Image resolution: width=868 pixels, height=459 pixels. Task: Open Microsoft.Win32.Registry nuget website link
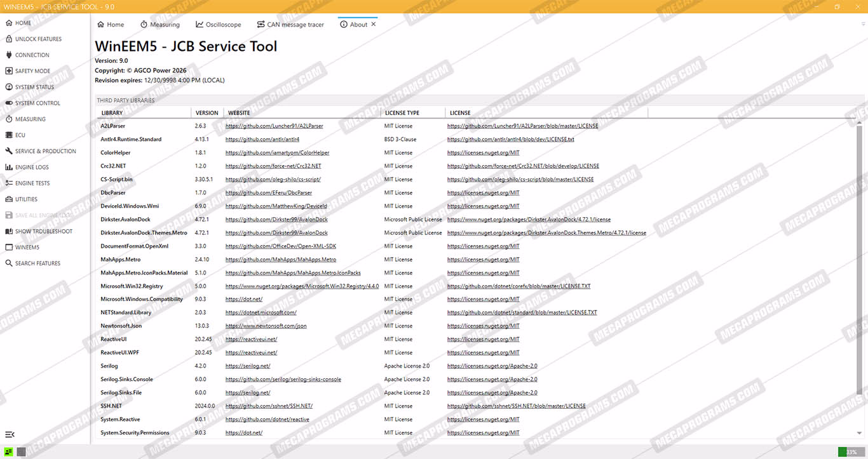(x=302, y=286)
